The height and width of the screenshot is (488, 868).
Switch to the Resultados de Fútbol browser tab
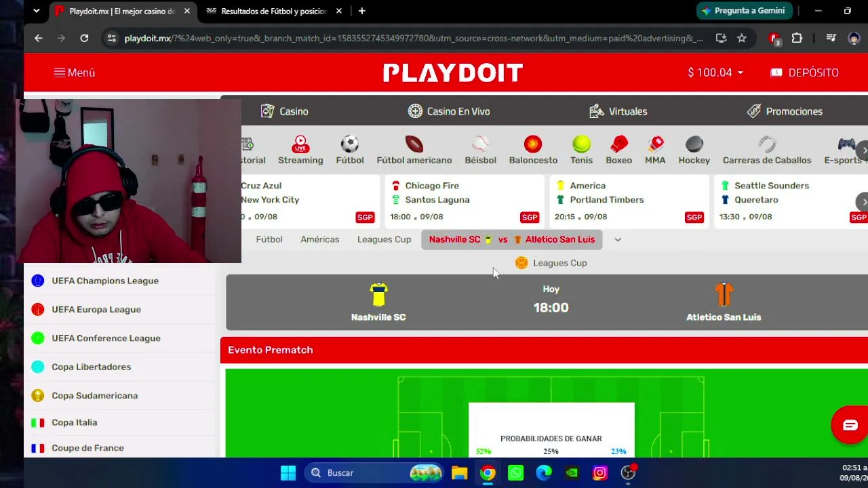(274, 11)
